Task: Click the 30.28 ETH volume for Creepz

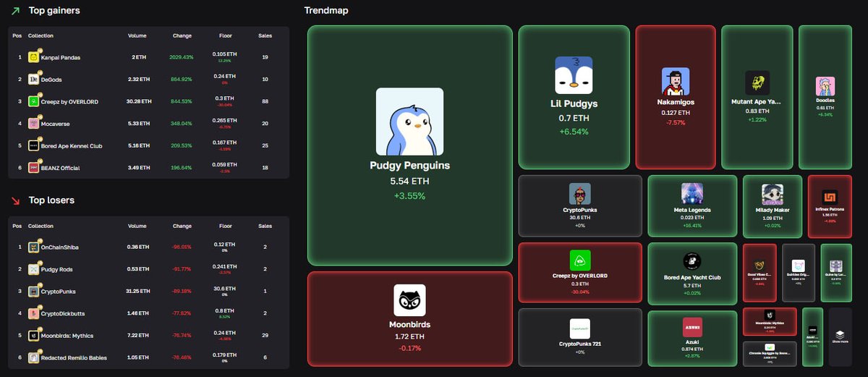Action: pos(137,102)
